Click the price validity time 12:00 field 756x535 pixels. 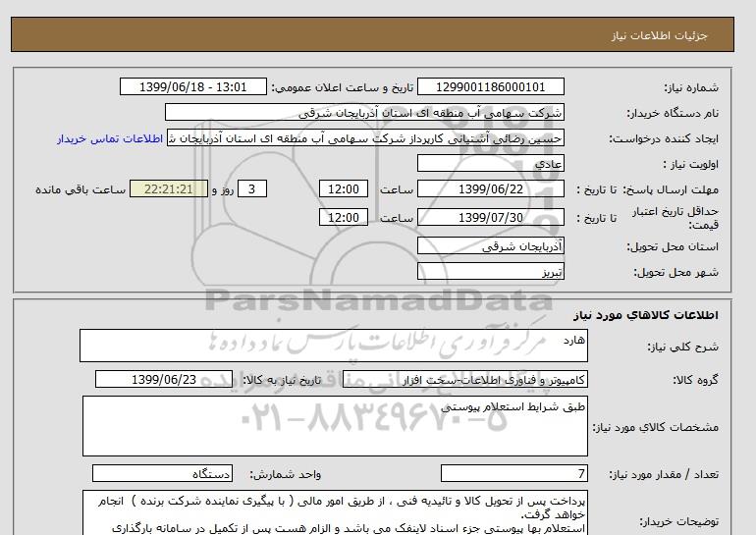(x=344, y=217)
